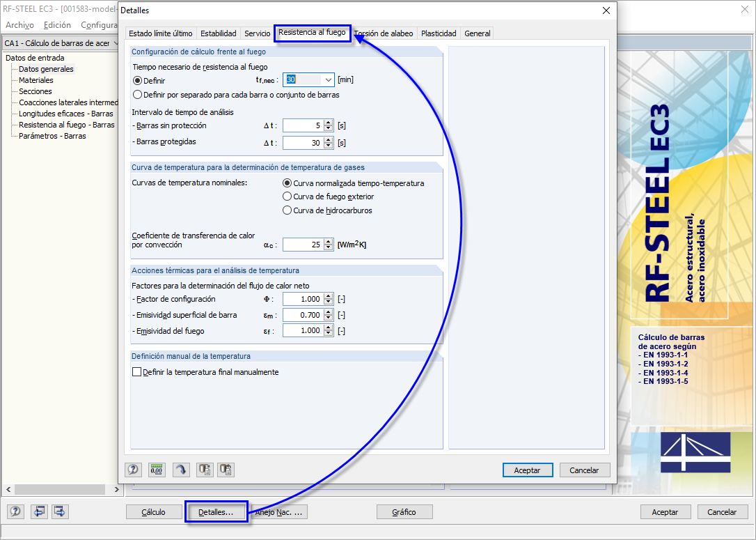Select the 'Resistencia al fuego' tab
Viewport: 756px width, 540px height.
click(x=312, y=32)
